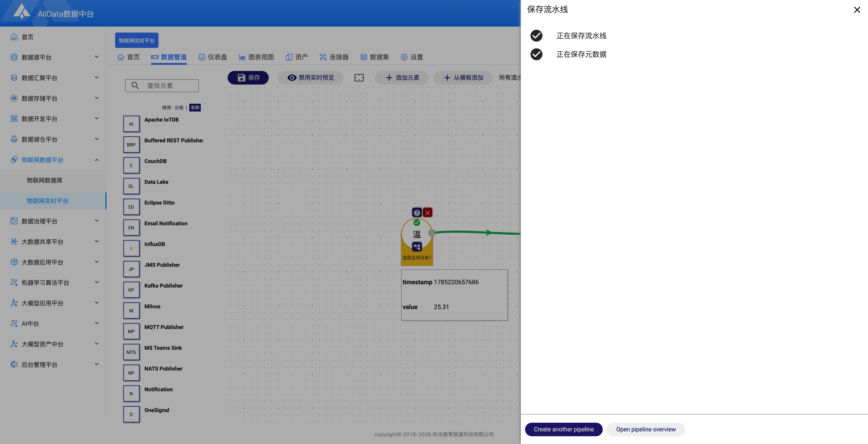
Task: Open help on the temperature node
Action: pos(417,213)
